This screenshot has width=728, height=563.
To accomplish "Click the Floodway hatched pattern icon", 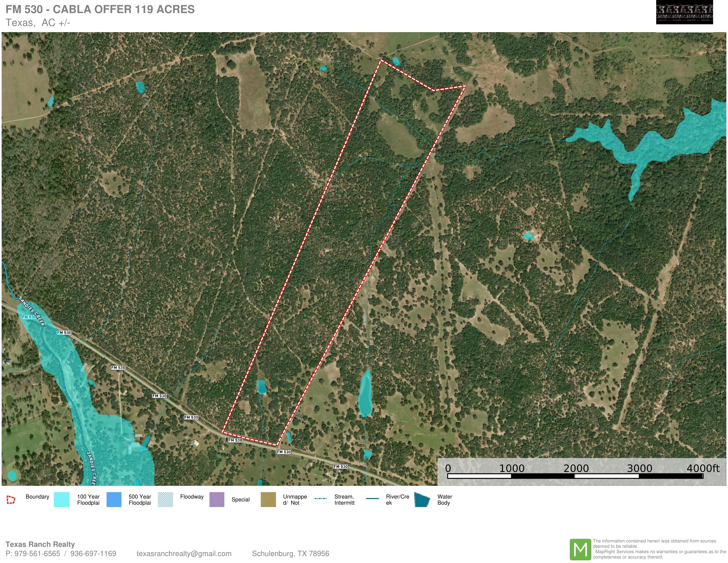I will click(x=165, y=500).
